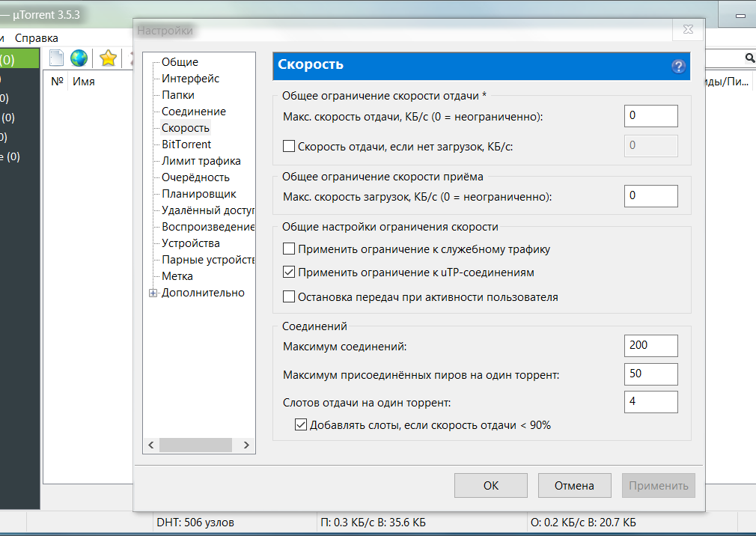Open the Устройства settings section
This screenshot has width=756, height=536.
point(191,243)
